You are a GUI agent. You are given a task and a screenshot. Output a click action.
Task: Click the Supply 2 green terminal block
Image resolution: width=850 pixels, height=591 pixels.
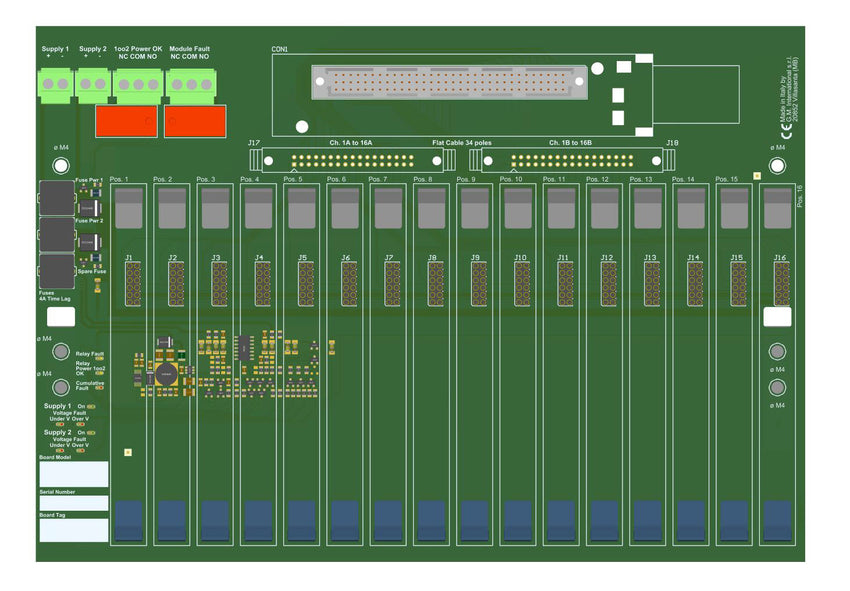pyautogui.click(x=92, y=84)
